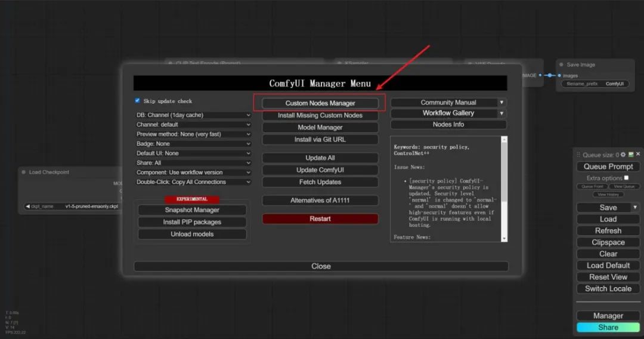Click Queue Prompt button
This screenshot has width=644, height=339.
click(608, 167)
